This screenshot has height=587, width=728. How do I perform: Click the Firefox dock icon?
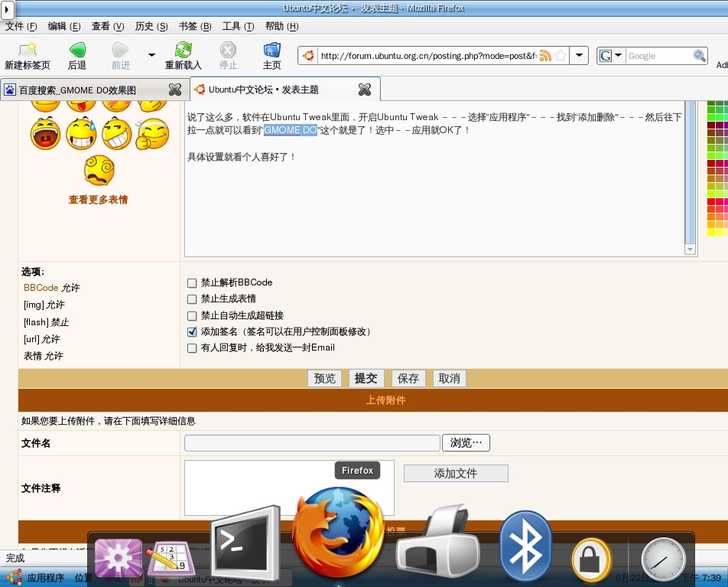[x=339, y=532]
